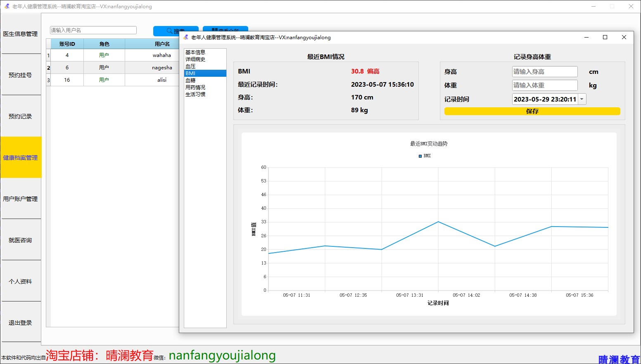Click the 05-07 14:02 axis label

[466, 295]
